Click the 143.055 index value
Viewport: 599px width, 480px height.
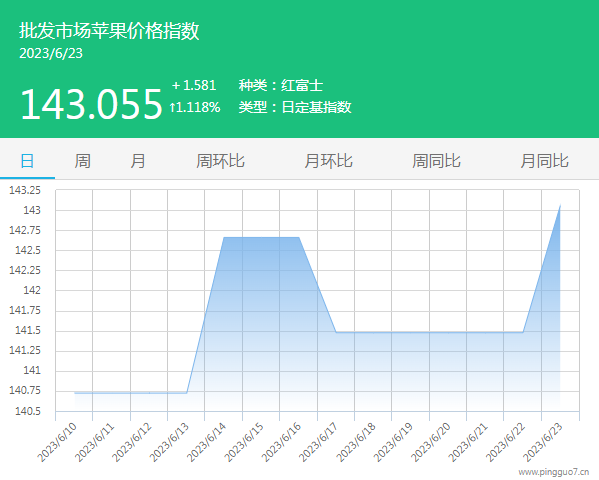(91, 104)
